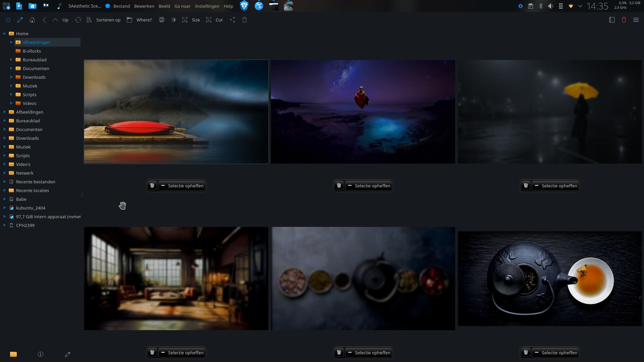This screenshot has height=362, width=644.
Task: Open the hamburger menu top right
Action: pyautogui.click(x=636, y=20)
